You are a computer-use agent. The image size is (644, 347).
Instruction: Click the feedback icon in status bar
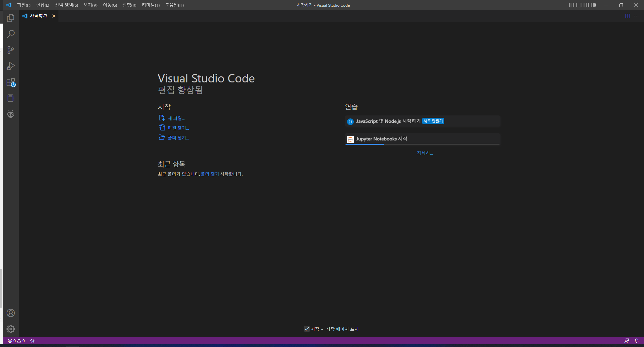(627, 341)
